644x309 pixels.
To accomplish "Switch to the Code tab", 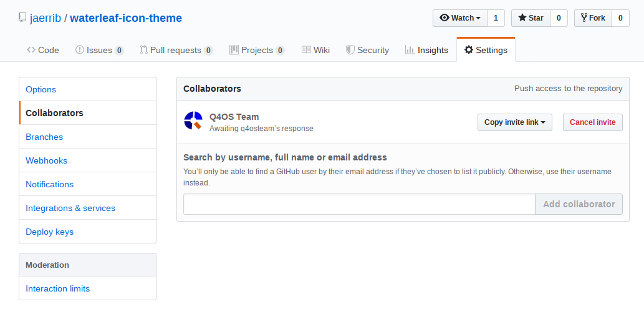I will (43, 50).
